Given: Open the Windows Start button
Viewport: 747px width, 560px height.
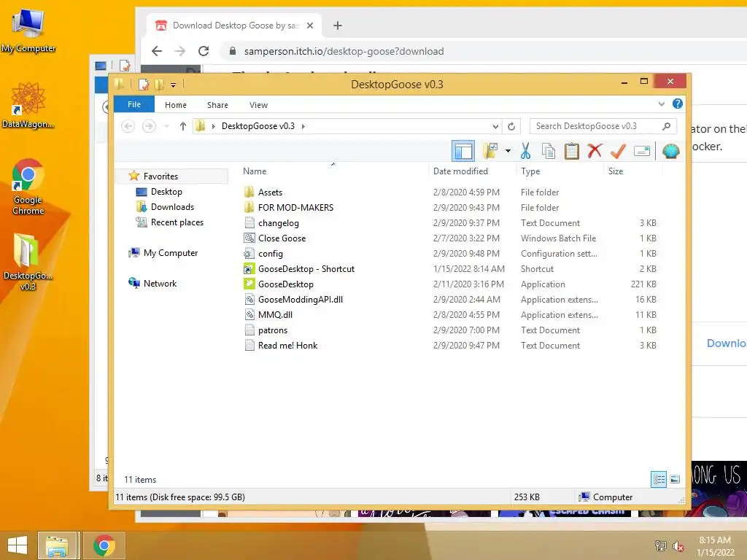Looking at the screenshot, I should (x=18, y=545).
